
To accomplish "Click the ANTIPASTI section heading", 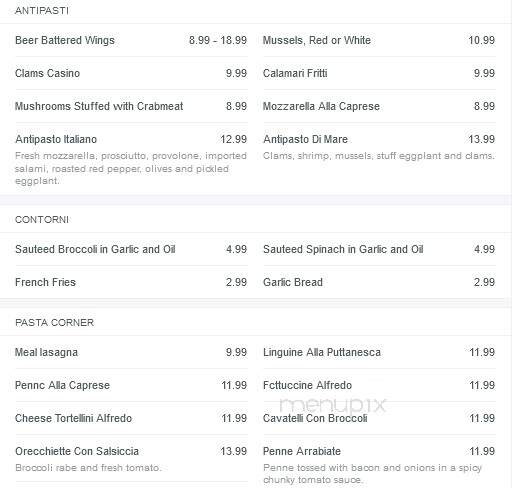I will pos(42,11).
